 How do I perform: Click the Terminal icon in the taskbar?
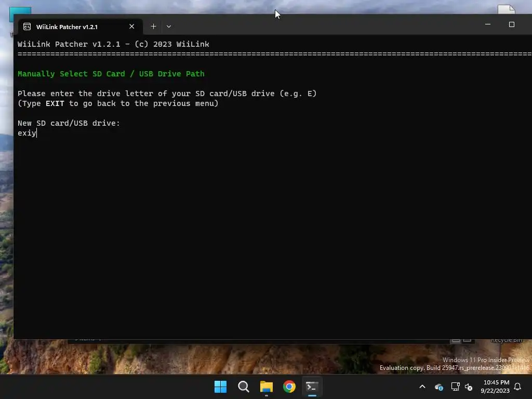pyautogui.click(x=312, y=387)
